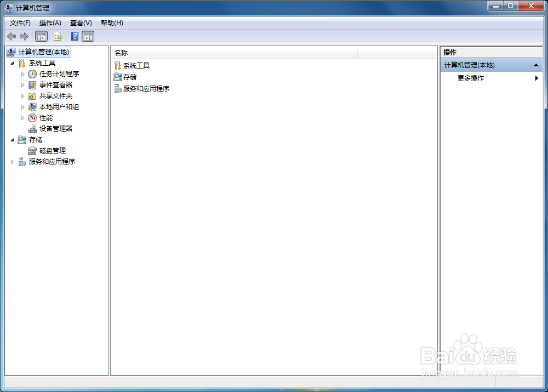The height and width of the screenshot is (392, 548).
Task: Select 系统工具 label in the left tree
Action: click(42, 63)
